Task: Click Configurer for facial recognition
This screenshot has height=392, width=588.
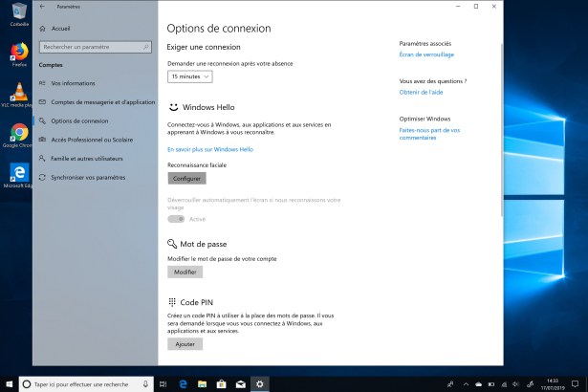Action: pyautogui.click(x=186, y=179)
